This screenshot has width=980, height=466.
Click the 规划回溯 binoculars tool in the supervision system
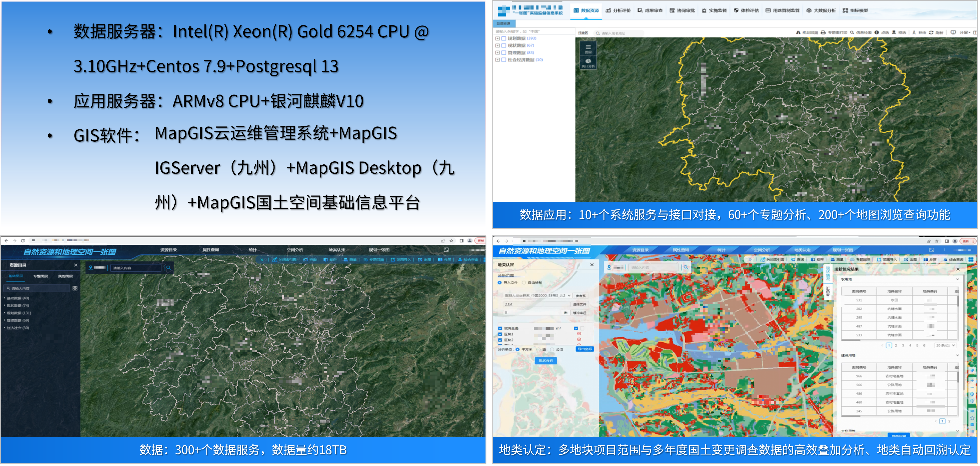click(x=807, y=33)
